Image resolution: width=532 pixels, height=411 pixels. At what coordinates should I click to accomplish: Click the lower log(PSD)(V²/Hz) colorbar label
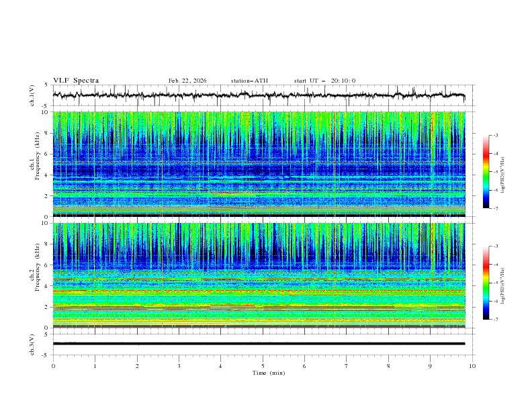(x=503, y=285)
